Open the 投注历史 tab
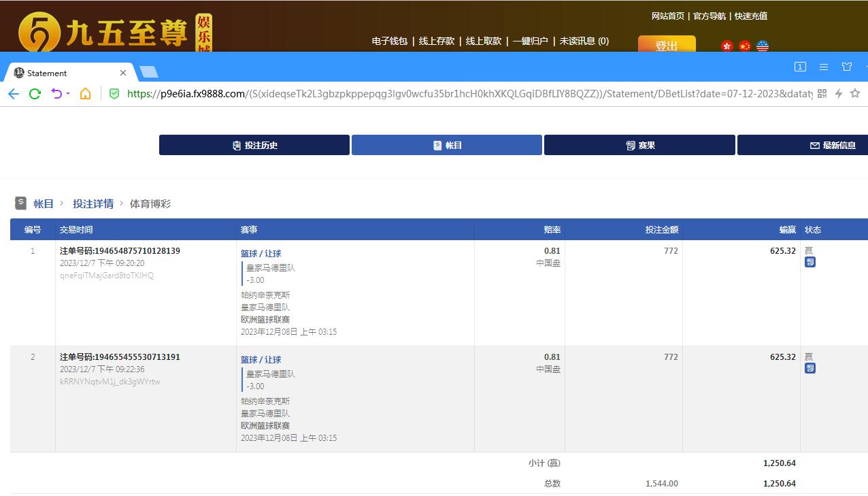This screenshot has height=496, width=868. tap(254, 145)
